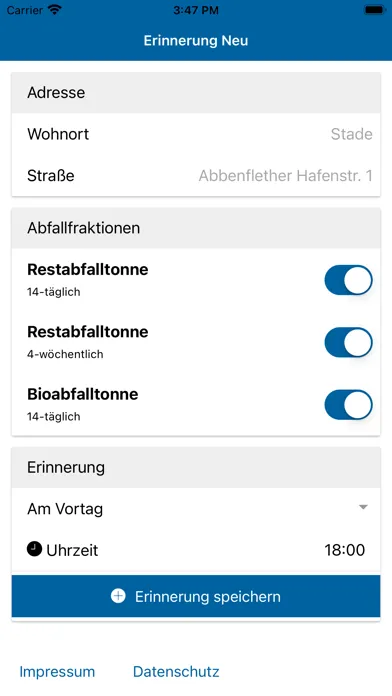Image resolution: width=392 pixels, height=696 pixels.
Task: Edit the Straße field Abbenflether Hafenstr. 1
Action: (196, 176)
